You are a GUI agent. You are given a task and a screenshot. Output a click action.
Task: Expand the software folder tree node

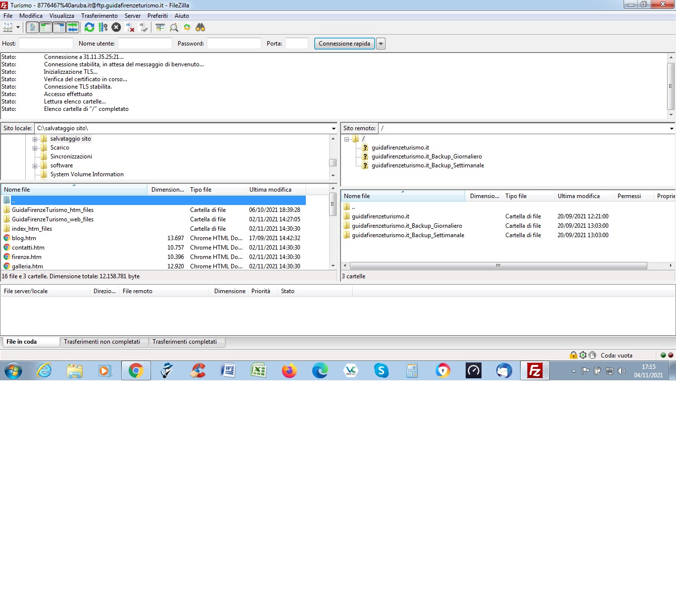(35, 166)
